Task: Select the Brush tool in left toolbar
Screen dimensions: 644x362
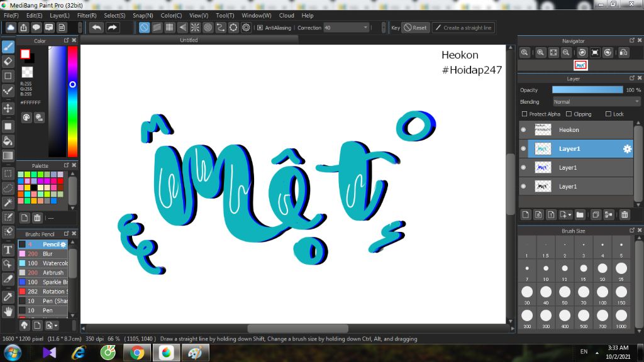Action: [x=8, y=47]
